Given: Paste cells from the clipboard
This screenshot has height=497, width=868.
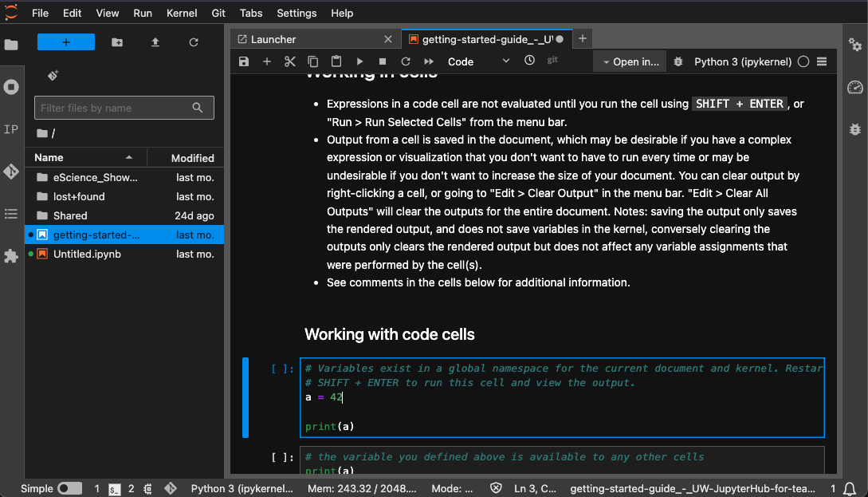Looking at the screenshot, I should coord(336,60).
